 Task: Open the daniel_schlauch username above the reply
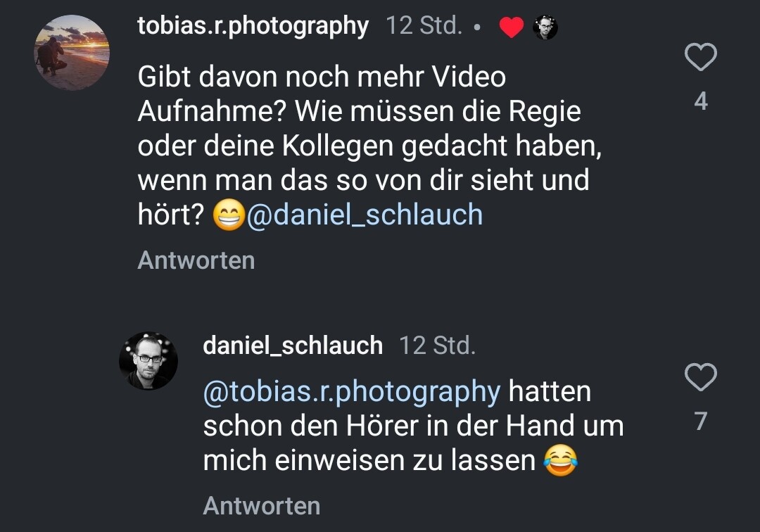tap(293, 346)
